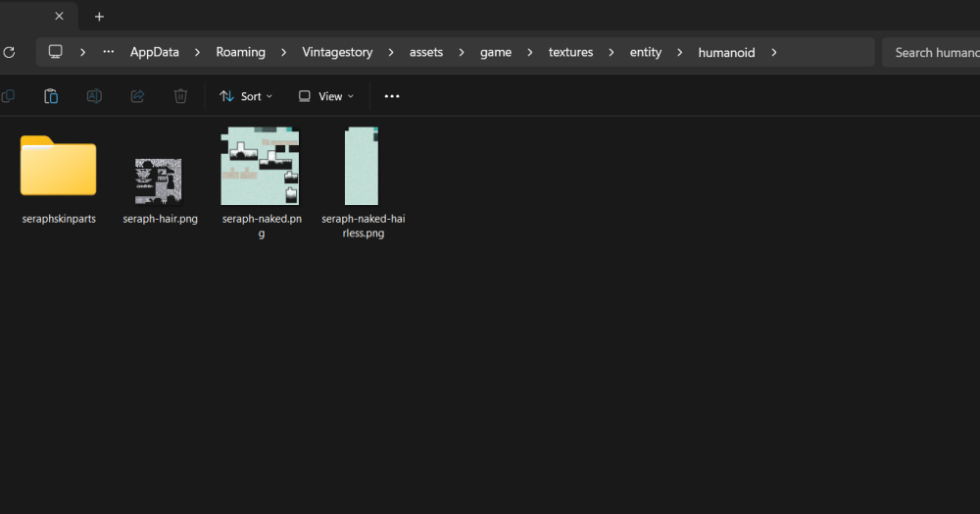Expand chevron after entity
980x514 pixels.
(x=680, y=53)
